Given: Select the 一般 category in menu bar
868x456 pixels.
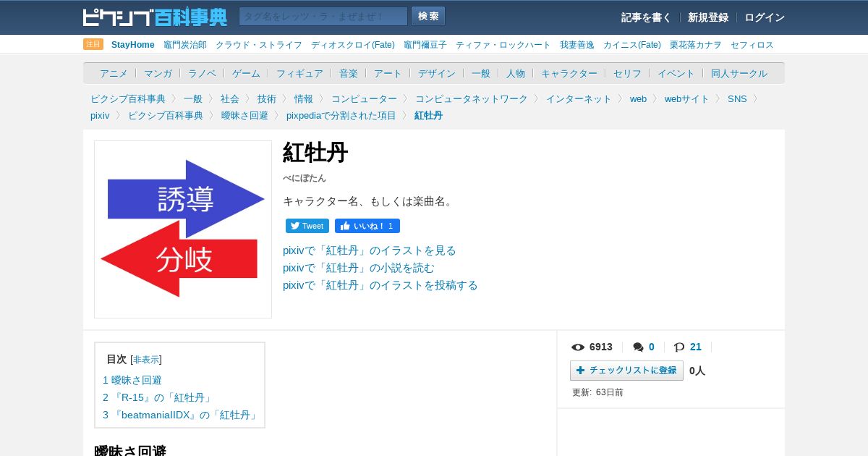Looking at the screenshot, I should 481,73.
